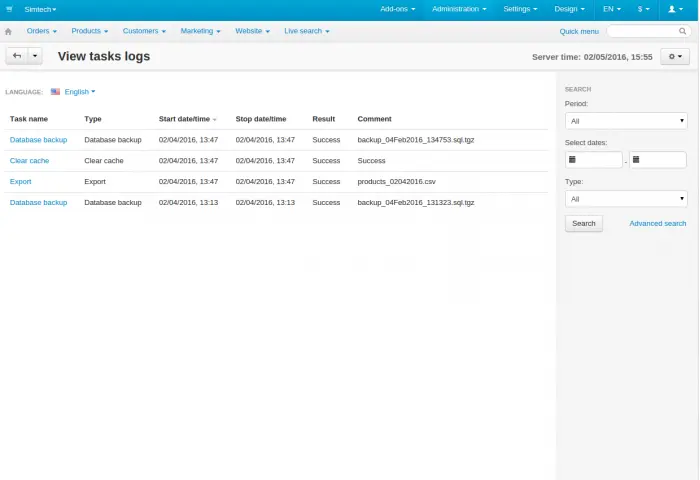Open the English language selector

click(x=79, y=92)
